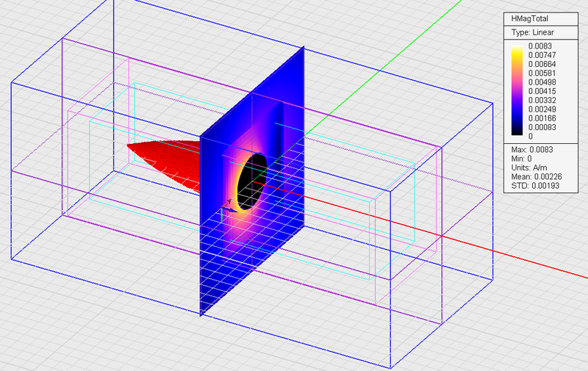Select the 0.00747 scale value
588x371 pixels.
pos(542,55)
